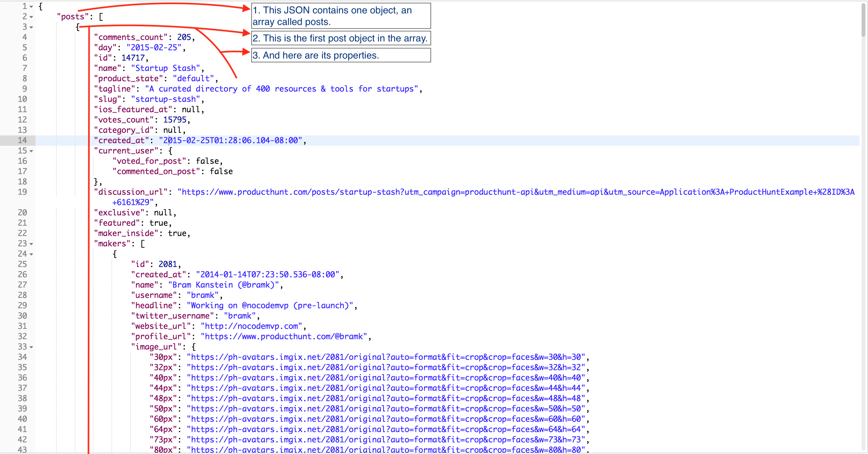Click the "votes_count" key
This screenshot has width=868, height=454.
124,120
